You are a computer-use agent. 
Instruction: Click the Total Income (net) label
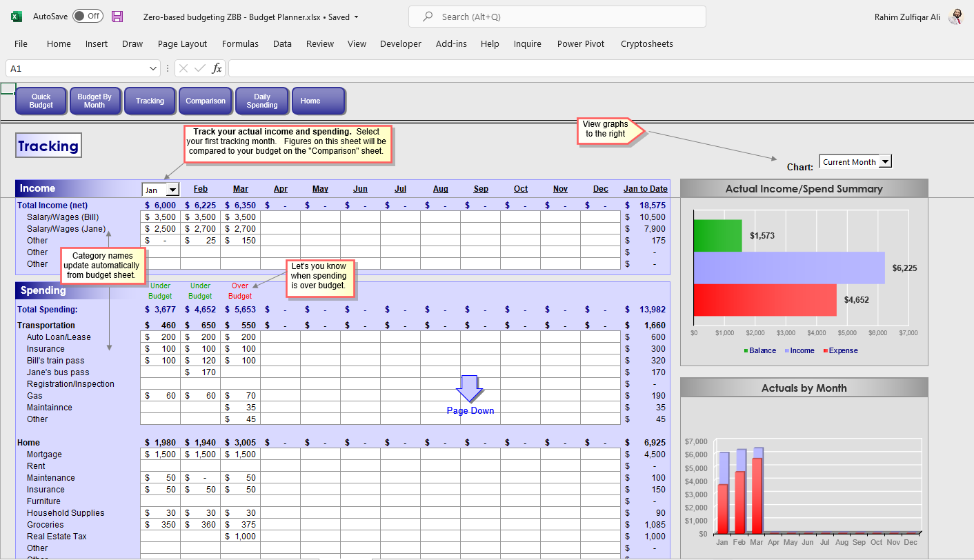[52, 206]
